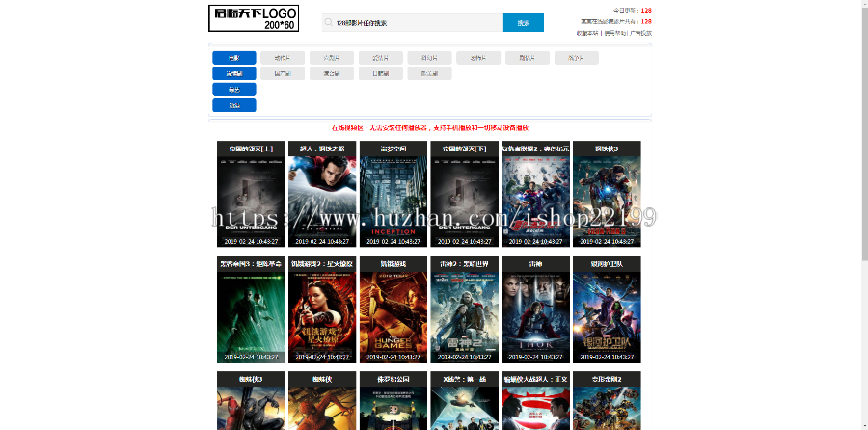Filter by 剧情片 sub-category
868x430 pixels.
pos(528,58)
